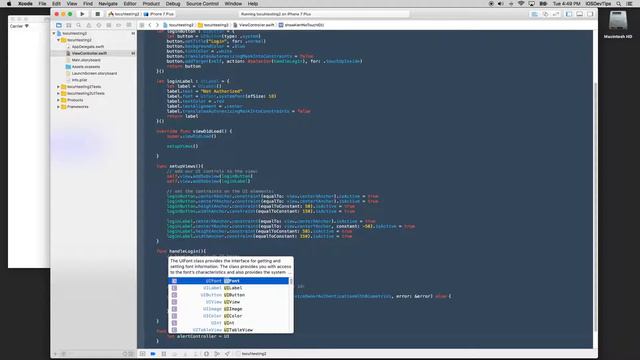Expand the Products folder
The image size is (640, 360).
tap(58, 100)
